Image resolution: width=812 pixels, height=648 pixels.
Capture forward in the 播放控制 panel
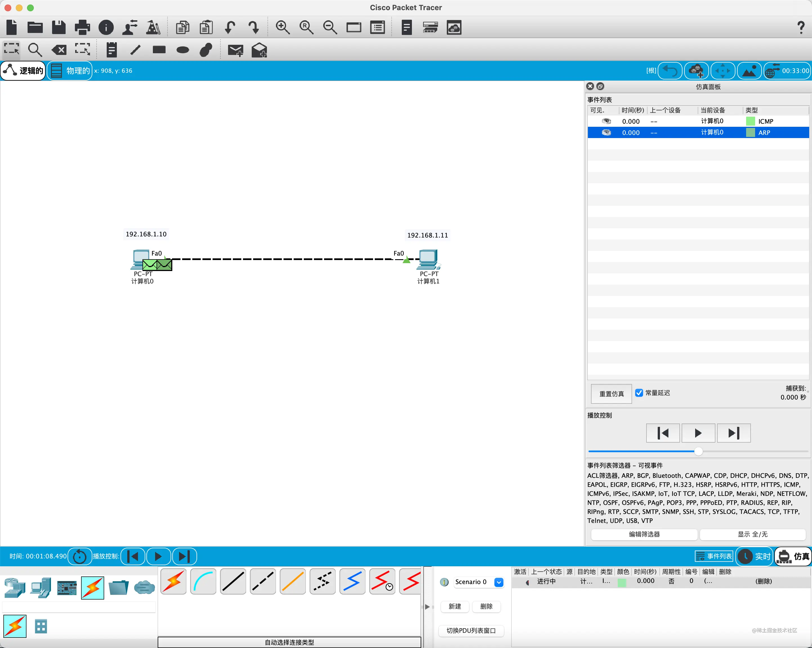(x=734, y=433)
